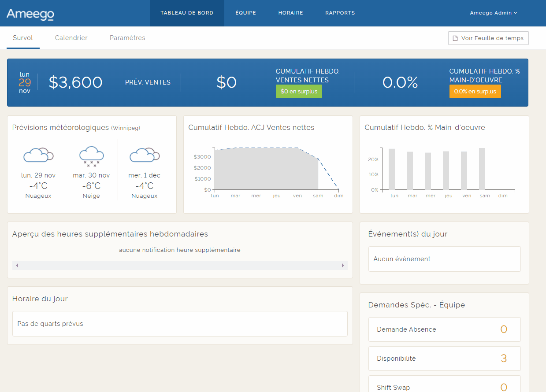Click the overtime horizontal scrollbar track
The width and height of the screenshot is (546, 392).
[x=180, y=265]
